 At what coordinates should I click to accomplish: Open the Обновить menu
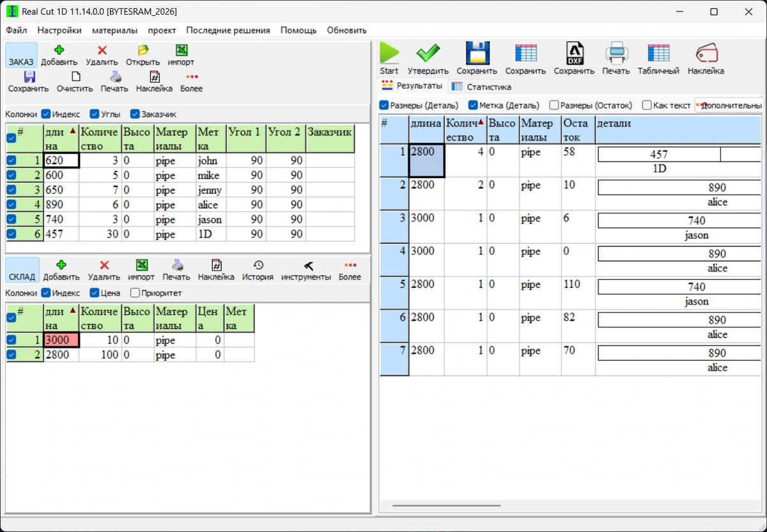pos(346,30)
